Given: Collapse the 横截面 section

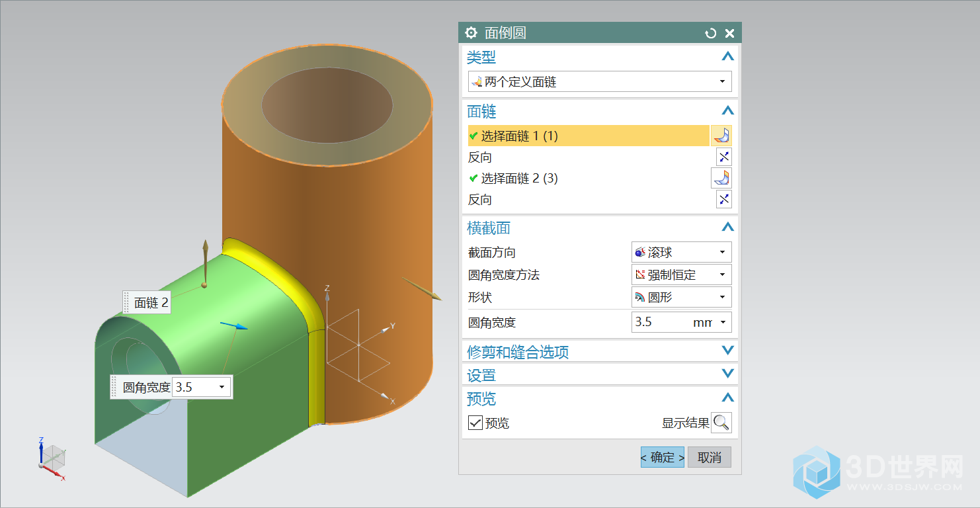Looking at the screenshot, I should pos(727,228).
